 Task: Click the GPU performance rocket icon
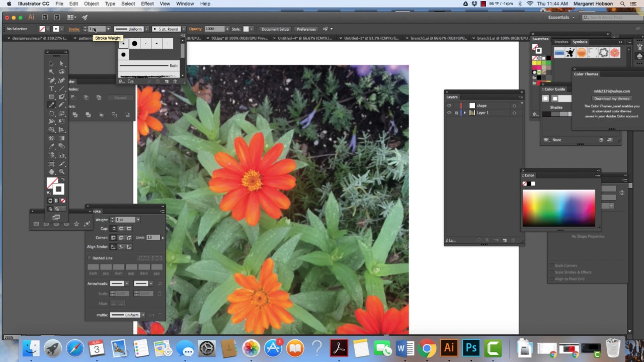[85, 17]
